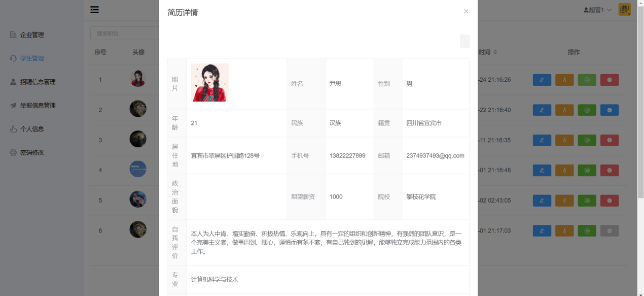Open 企业管理 in the sidebar

(x=32, y=35)
